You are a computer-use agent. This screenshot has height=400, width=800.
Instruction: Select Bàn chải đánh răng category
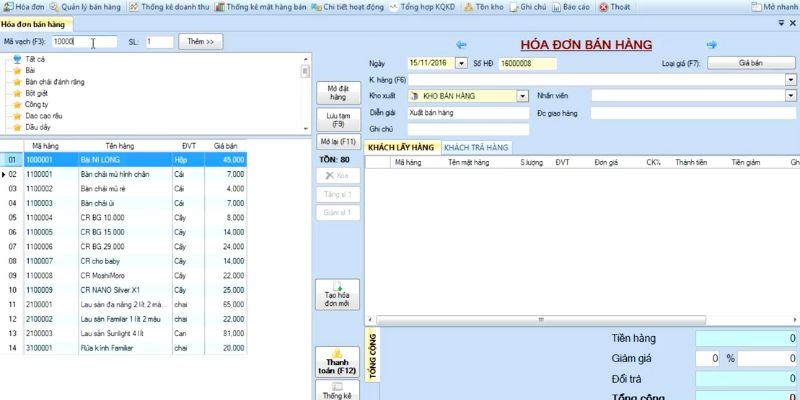point(55,82)
